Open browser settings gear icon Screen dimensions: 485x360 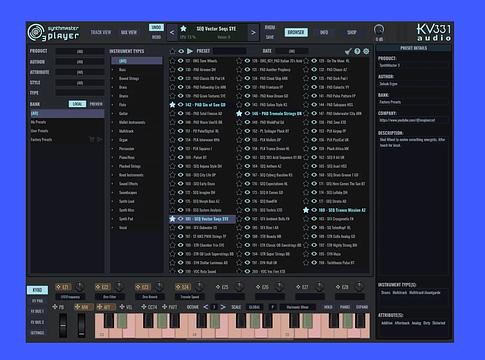point(366,51)
